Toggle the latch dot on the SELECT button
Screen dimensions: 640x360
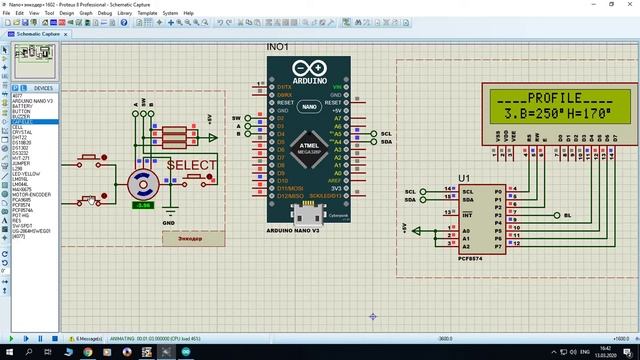209,177
